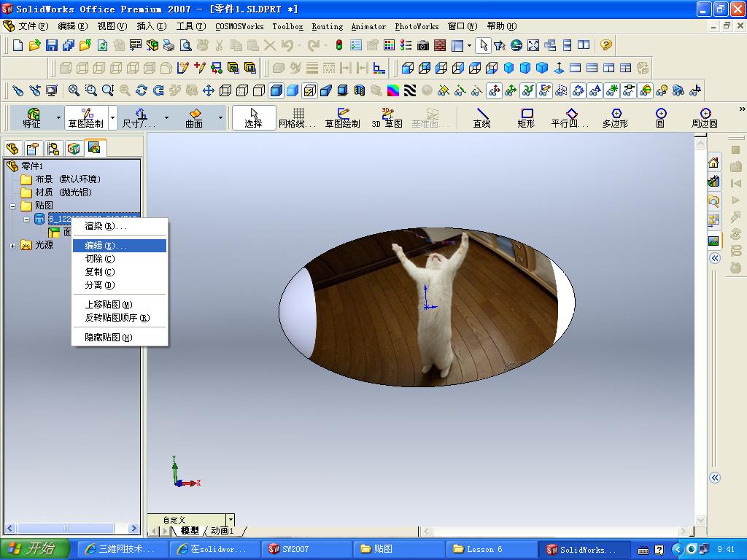Image resolution: width=747 pixels, height=560 pixels.
Task: Open the COSMOSWorks menu
Action: tap(239, 26)
